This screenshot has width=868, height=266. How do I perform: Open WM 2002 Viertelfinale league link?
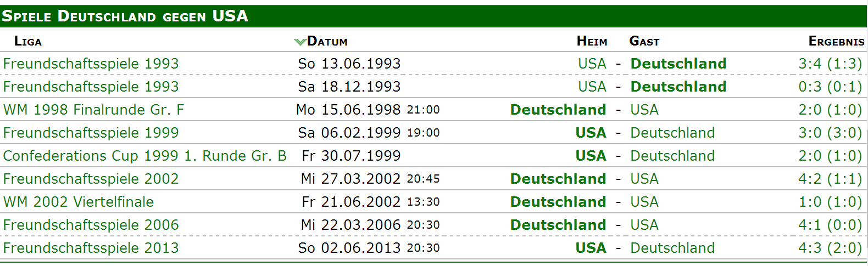click(79, 202)
